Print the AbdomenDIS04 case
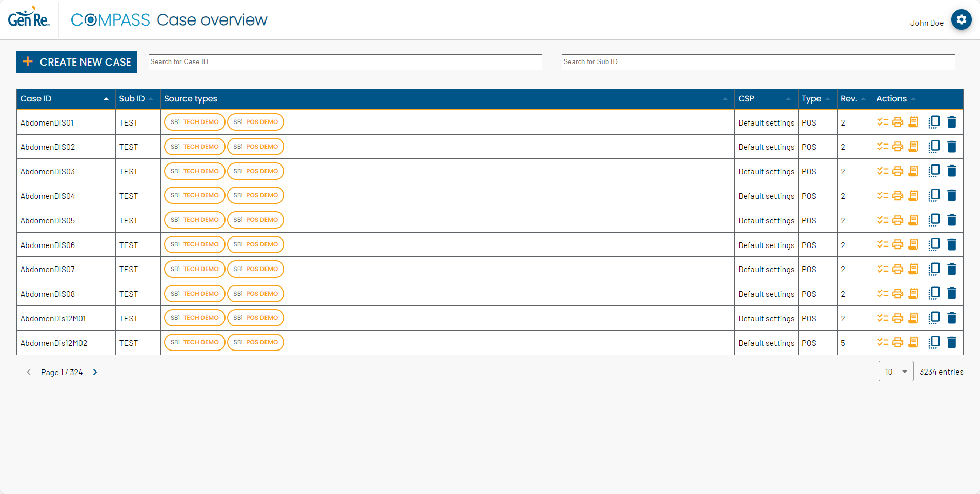 [x=897, y=195]
